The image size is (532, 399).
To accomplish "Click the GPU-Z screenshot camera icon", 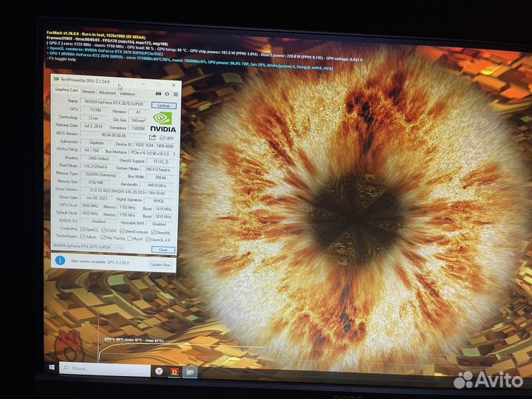I will click(158, 93).
